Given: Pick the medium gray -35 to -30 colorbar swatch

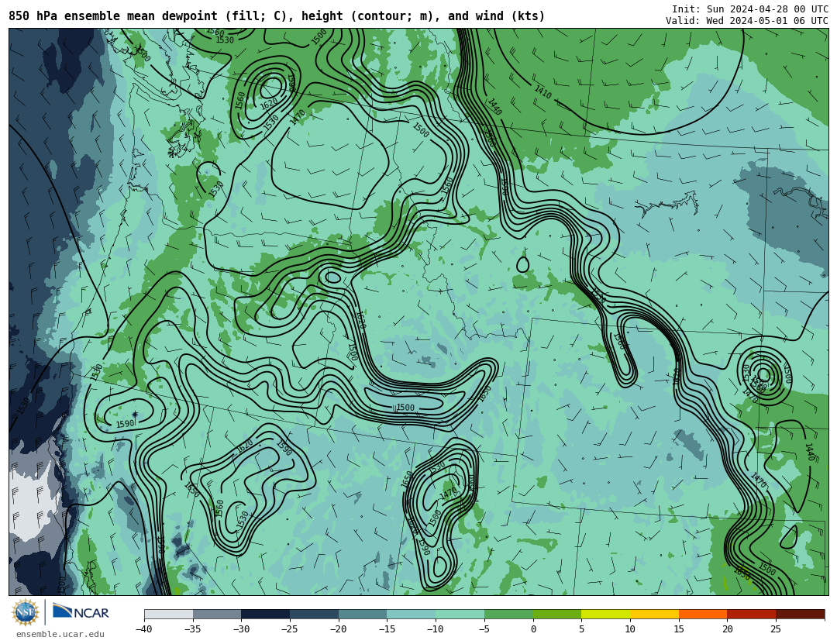Looking at the screenshot, I should [217, 614].
